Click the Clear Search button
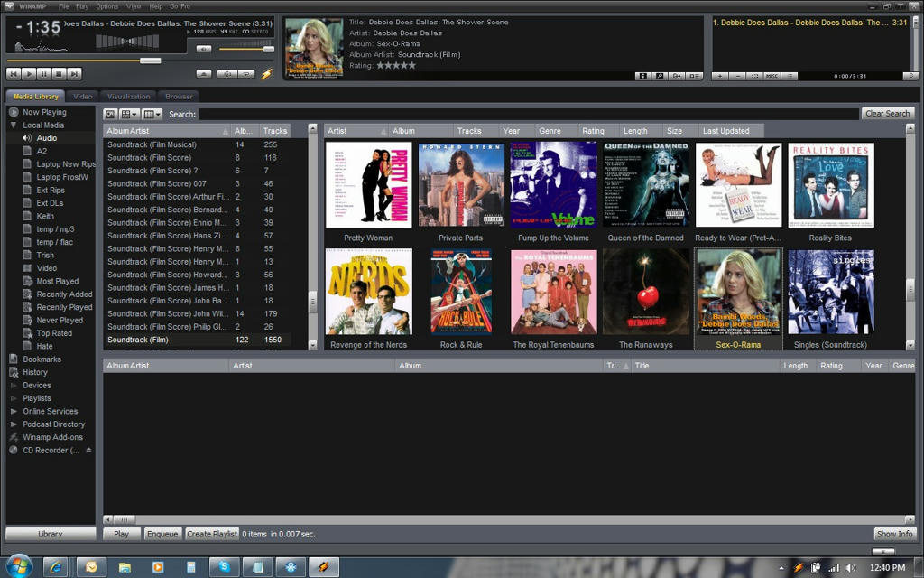The height and width of the screenshot is (578, 924). (888, 113)
